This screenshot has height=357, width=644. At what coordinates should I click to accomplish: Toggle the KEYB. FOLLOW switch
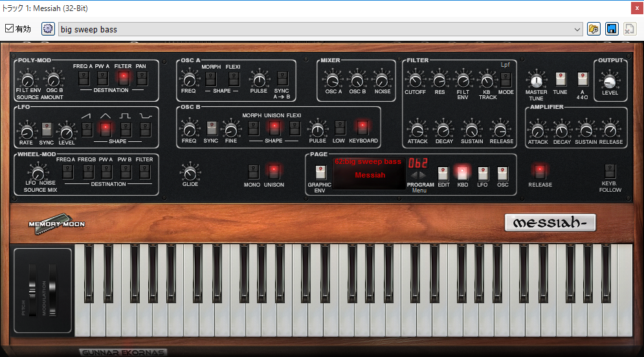coord(610,171)
